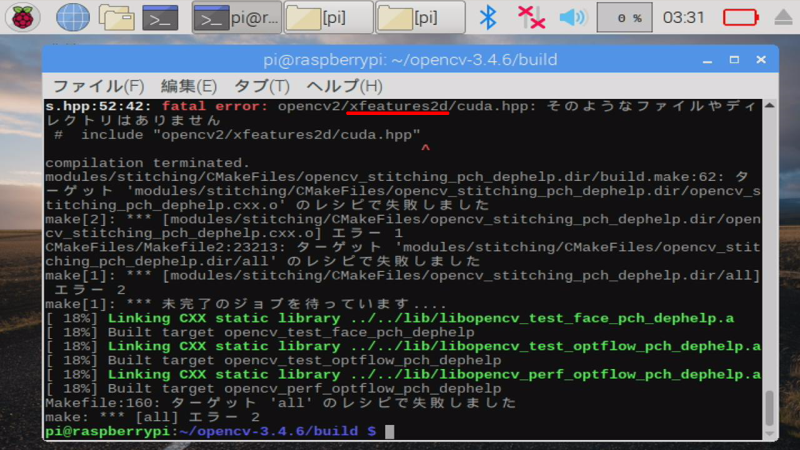Maximize the terminal window
Image resolution: width=800 pixels, height=450 pixels.
734,60
